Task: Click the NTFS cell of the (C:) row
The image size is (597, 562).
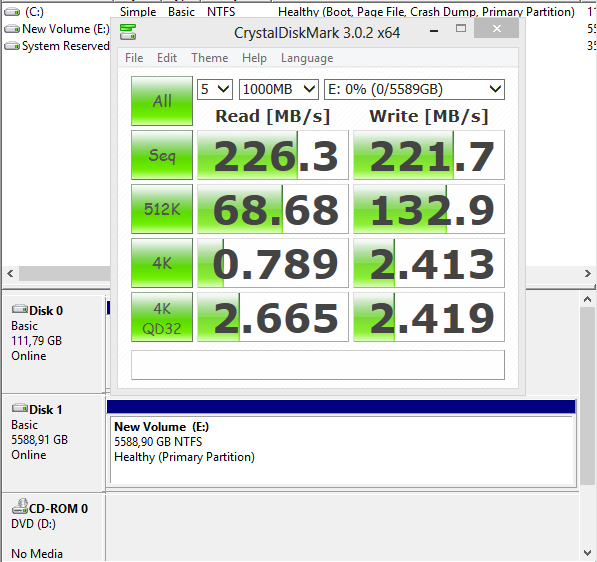Action: (x=221, y=12)
